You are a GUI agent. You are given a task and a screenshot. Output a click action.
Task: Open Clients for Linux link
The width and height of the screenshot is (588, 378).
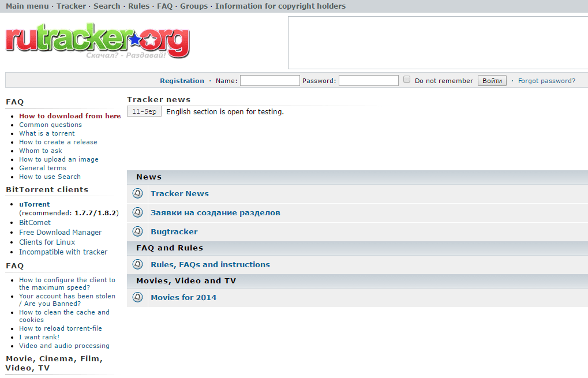tap(47, 242)
